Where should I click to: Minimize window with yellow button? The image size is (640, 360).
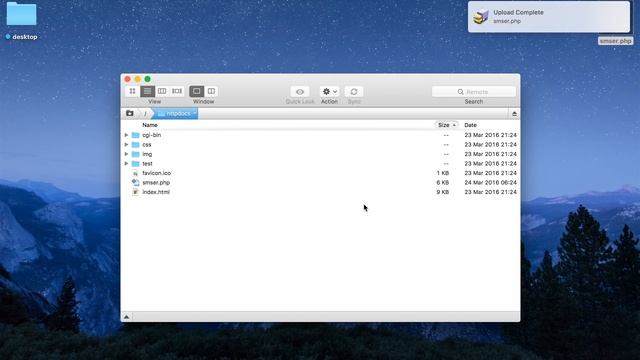(x=138, y=79)
